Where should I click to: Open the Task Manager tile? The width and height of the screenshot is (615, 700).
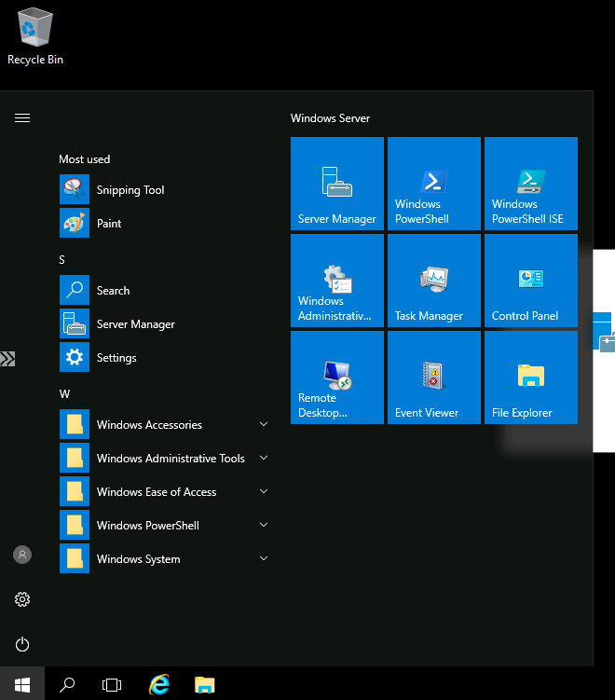point(434,281)
